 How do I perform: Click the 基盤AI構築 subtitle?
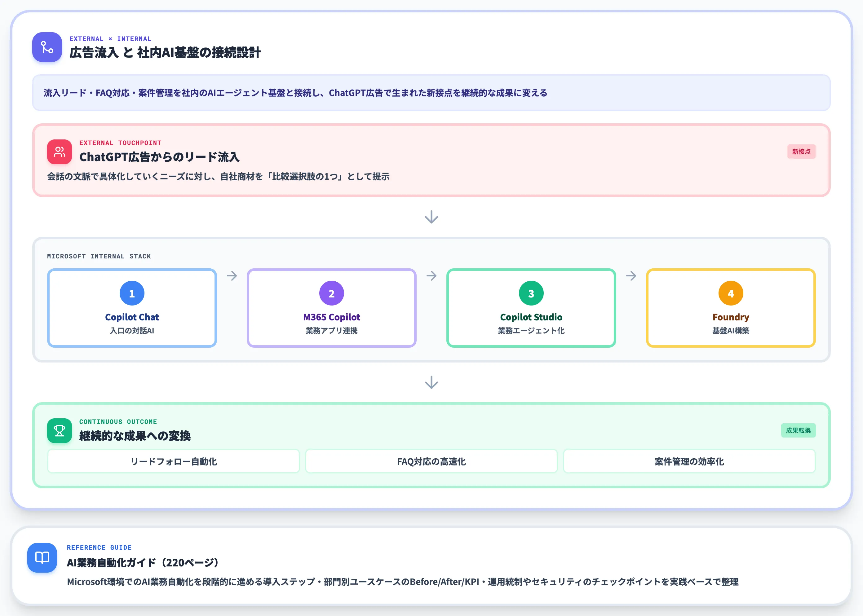731,330
